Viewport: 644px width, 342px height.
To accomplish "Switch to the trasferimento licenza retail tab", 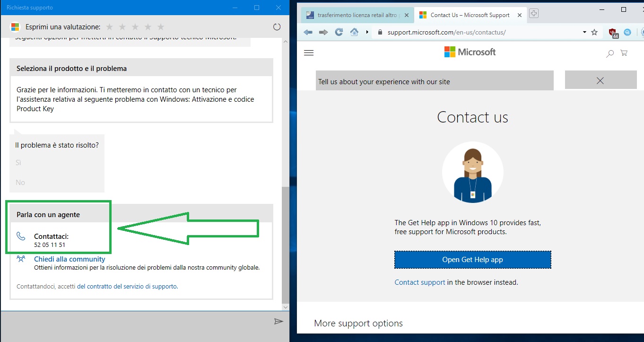I will point(357,15).
